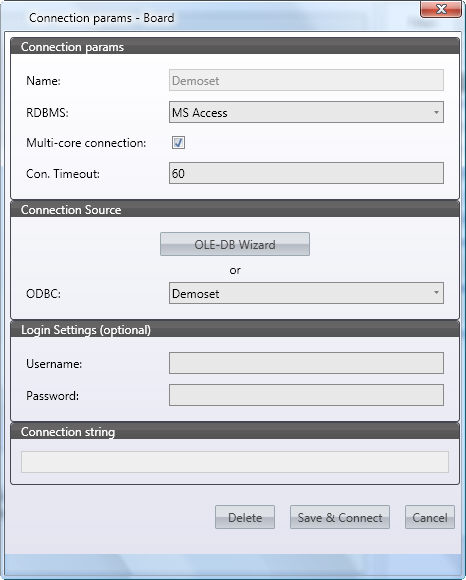Click the Delete button
The width and height of the screenshot is (466, 580).
[245, 517]
